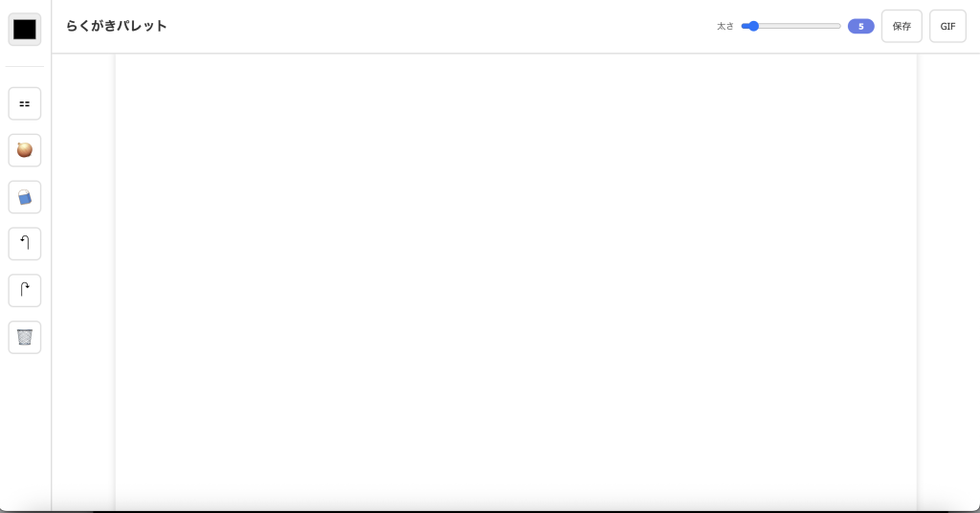Click the 保存 save button
Screen dimensions: 980x513
pos(902,27)
